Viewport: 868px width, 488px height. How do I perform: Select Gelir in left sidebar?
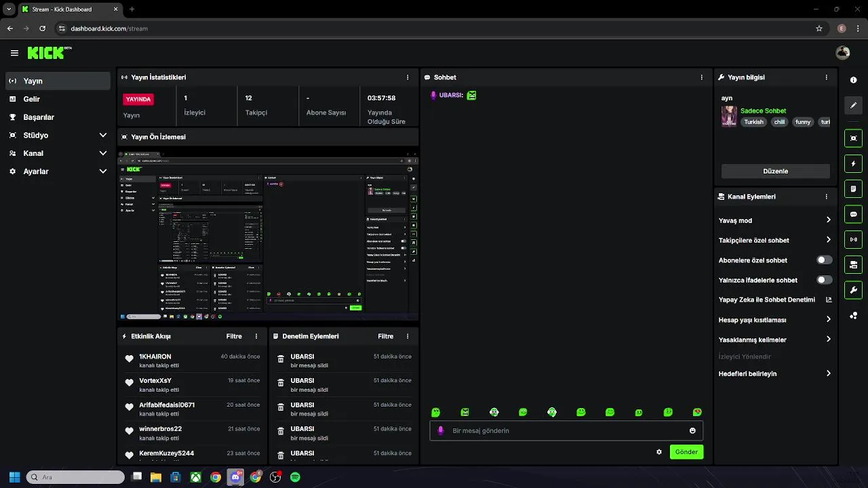coord(58,99)
